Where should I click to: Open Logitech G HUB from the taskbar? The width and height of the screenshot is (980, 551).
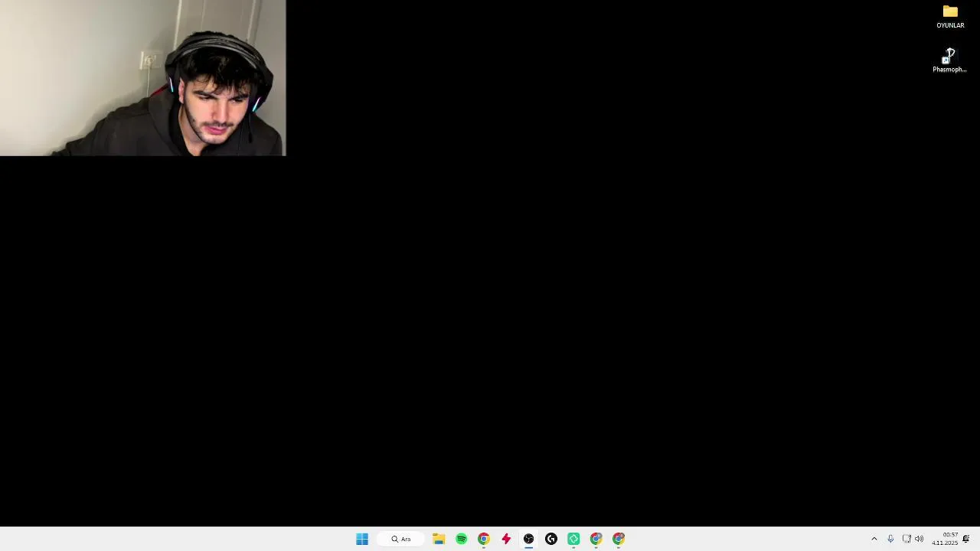pos(551,539)
